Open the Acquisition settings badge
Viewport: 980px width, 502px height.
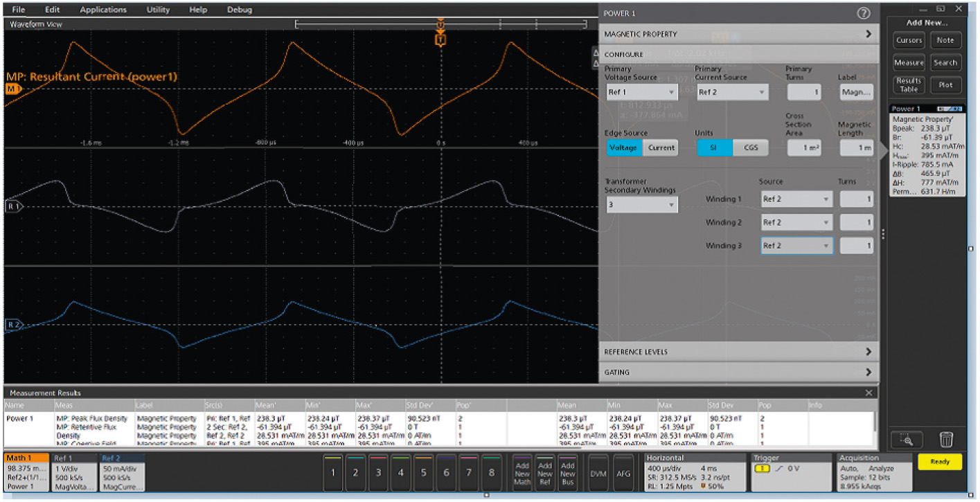click(872, 472)
